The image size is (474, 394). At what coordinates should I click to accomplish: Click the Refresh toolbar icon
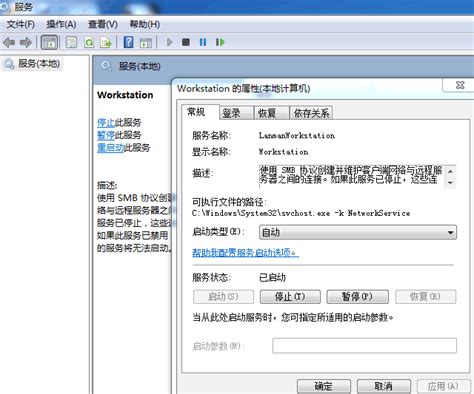coord(89,42)
